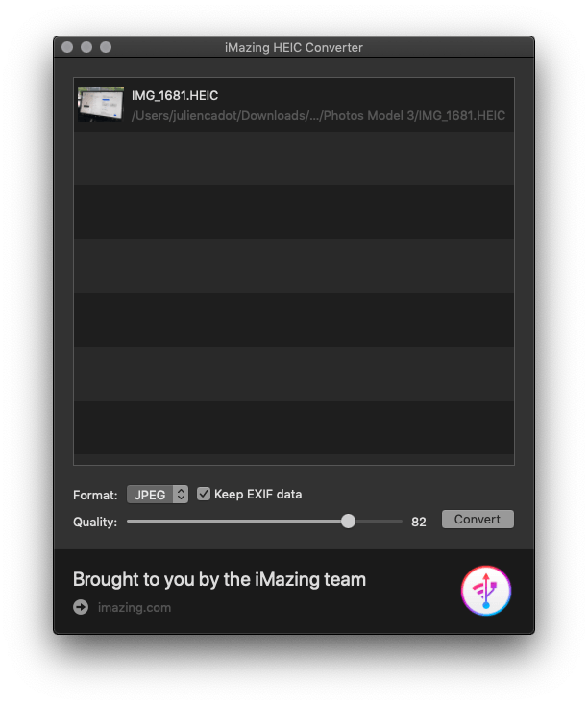Click the Quality slider handle

tap(348, 522)
